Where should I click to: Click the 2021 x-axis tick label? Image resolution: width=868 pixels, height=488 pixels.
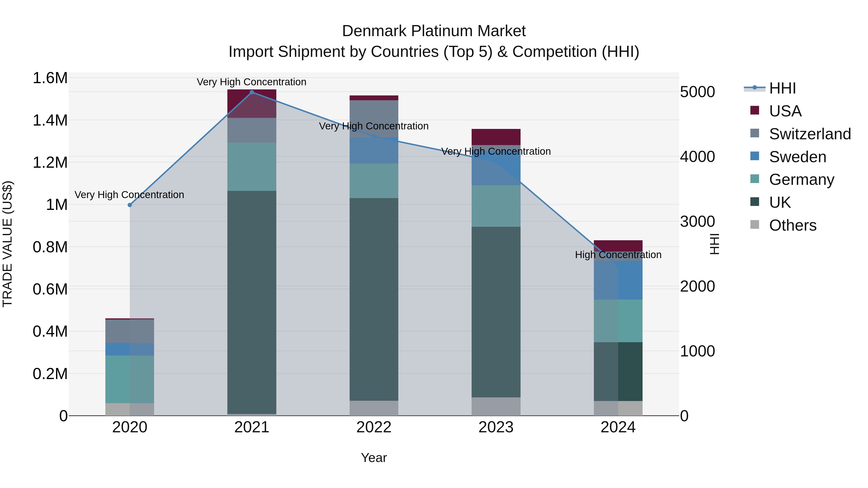[252, 427]
